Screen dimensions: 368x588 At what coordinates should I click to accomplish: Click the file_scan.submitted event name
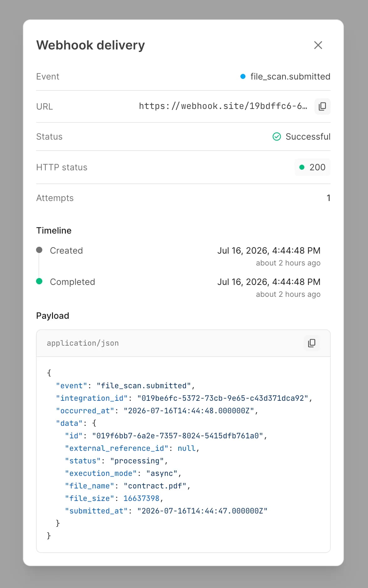(x=290, y=76)
